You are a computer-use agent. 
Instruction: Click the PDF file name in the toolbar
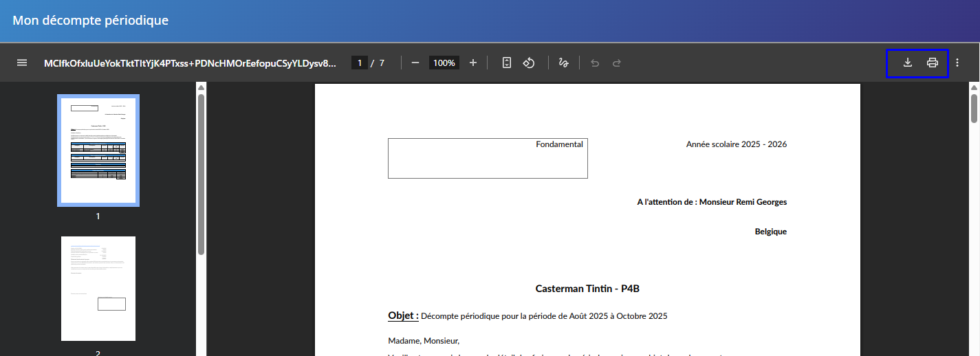tap(190, 63)
